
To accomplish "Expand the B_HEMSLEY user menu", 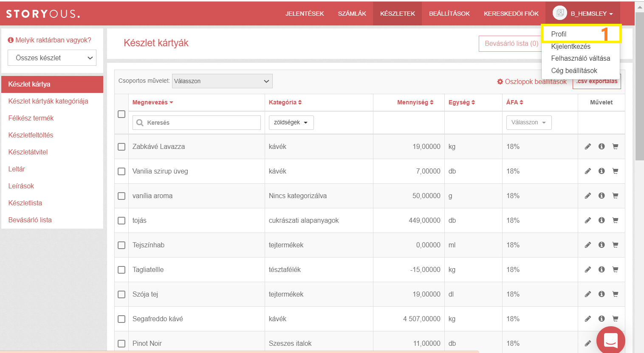I will coord(583,14).
